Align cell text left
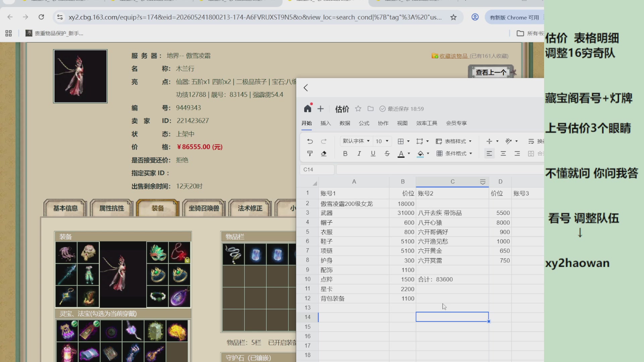The width and height of the screenshot is (644, 362). (x=489, y=154)
